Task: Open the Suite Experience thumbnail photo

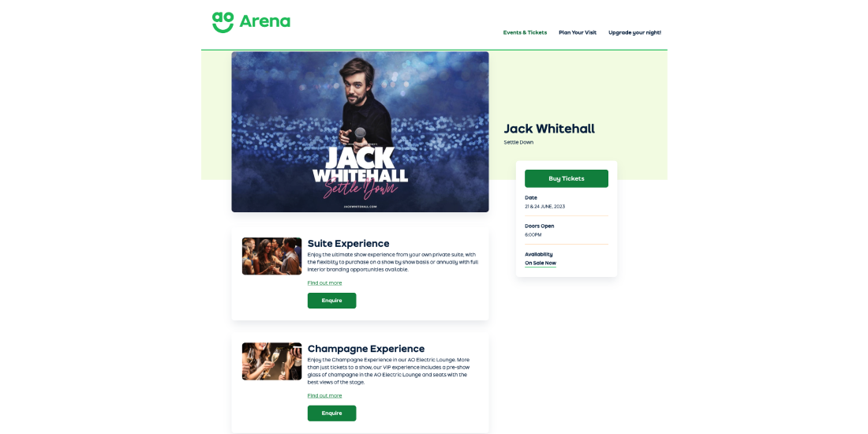Action: click(271, 256)
